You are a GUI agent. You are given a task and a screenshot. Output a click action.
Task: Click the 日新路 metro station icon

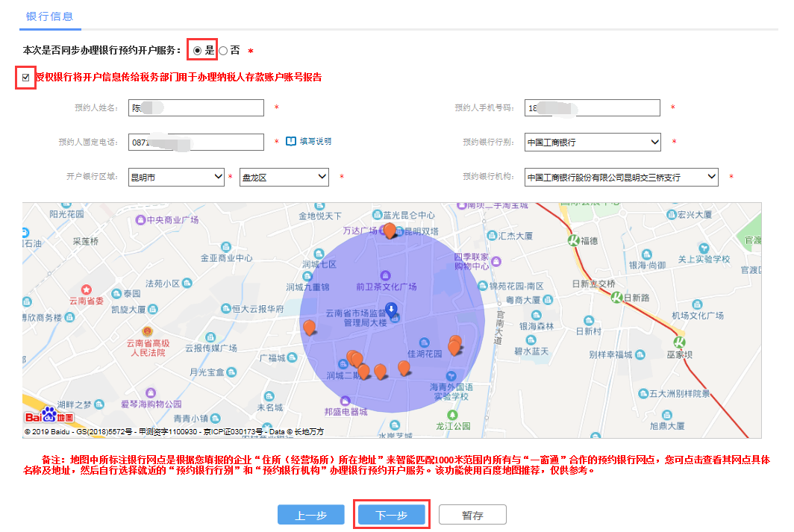coord(616,298)
